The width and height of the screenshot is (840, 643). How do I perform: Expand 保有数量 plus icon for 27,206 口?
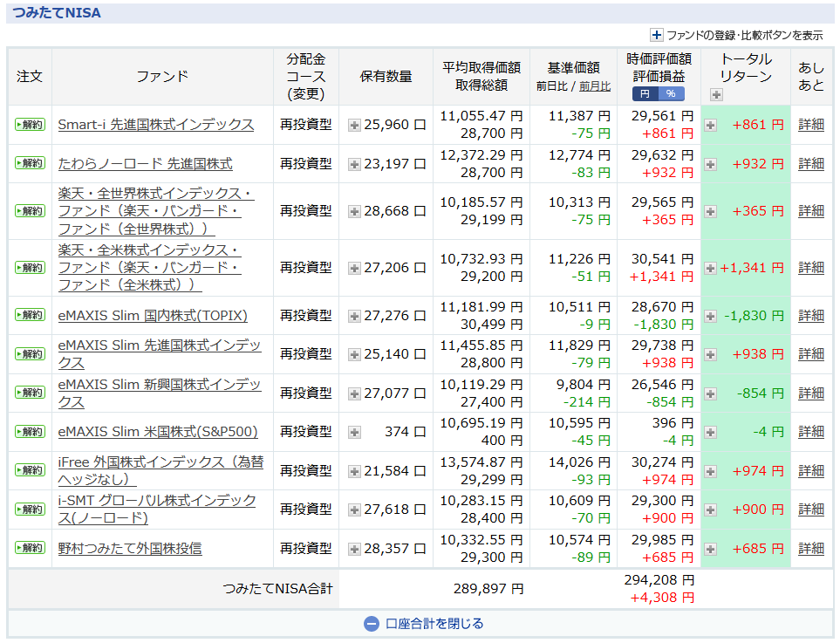[x=354, y=269]
